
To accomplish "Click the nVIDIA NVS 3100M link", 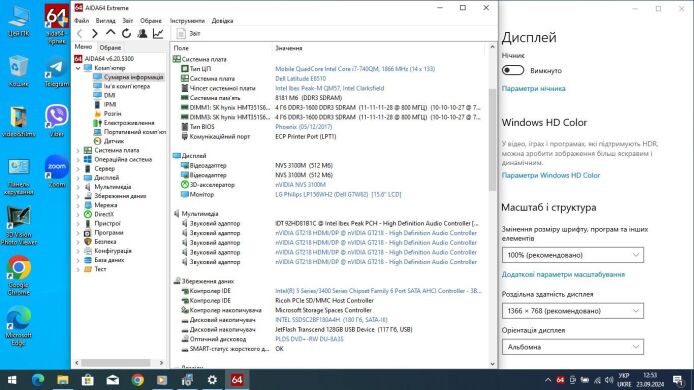I will [x=301, y=185].
